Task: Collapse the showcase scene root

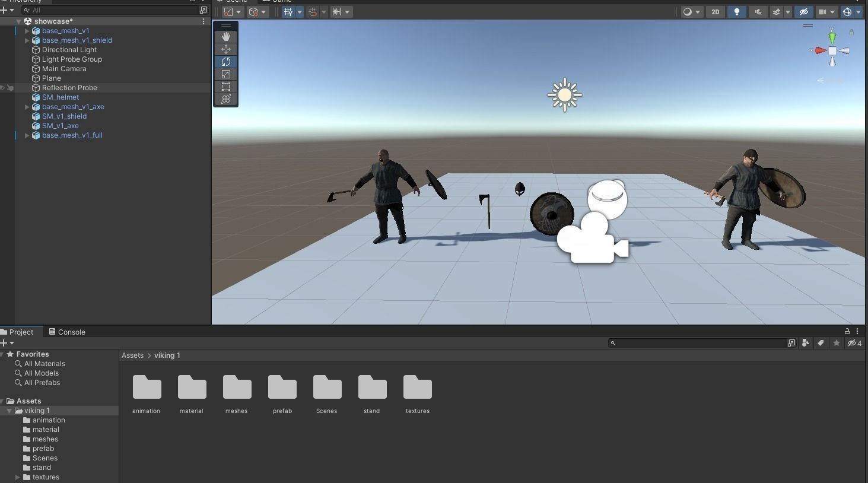Action: point(18,21)
